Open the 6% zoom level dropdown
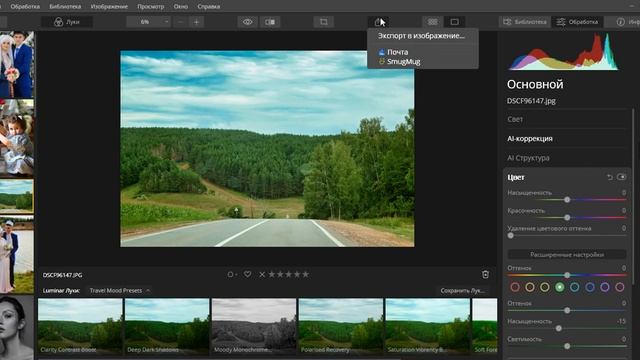Viewport: 640px width, 360px height. 148,22
